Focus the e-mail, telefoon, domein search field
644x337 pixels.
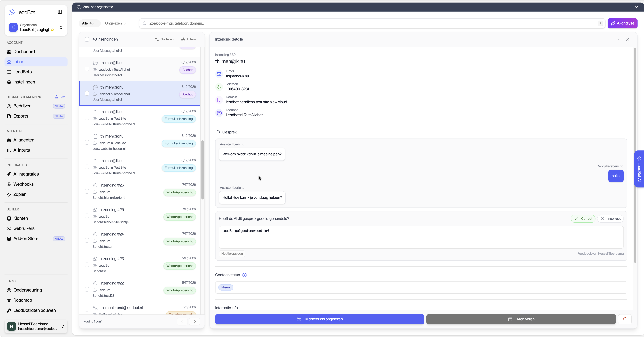pos(372,23)
